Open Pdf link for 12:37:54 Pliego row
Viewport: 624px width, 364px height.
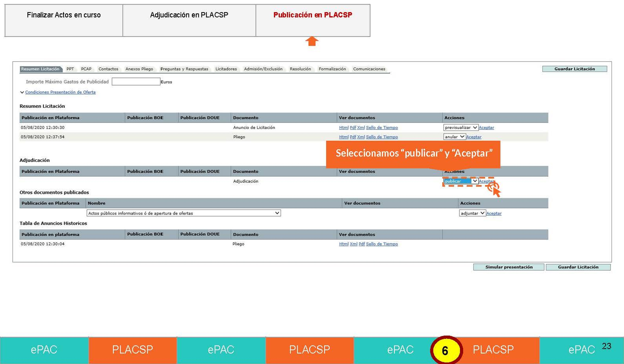pyautogui.click(x=353, y=137)
